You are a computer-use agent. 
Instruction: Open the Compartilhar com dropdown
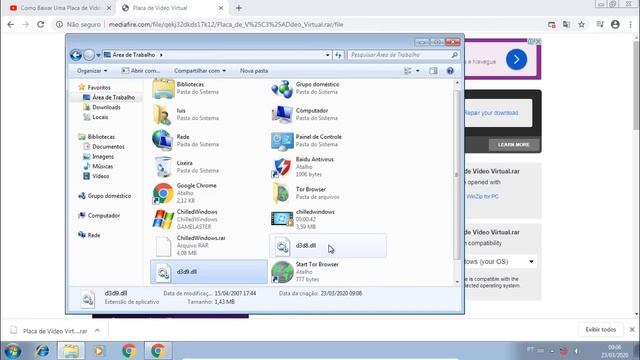(200, 71)
